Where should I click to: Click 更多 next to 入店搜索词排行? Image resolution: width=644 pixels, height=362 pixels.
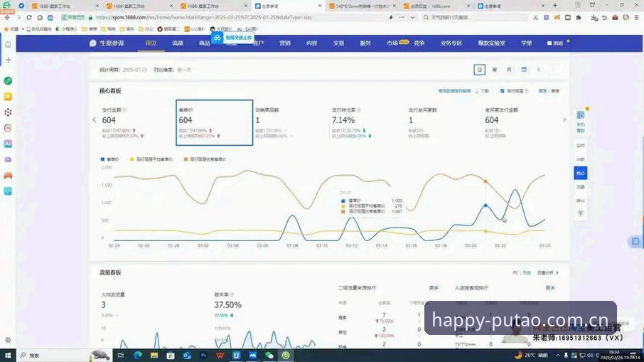[x=550, y=288]
